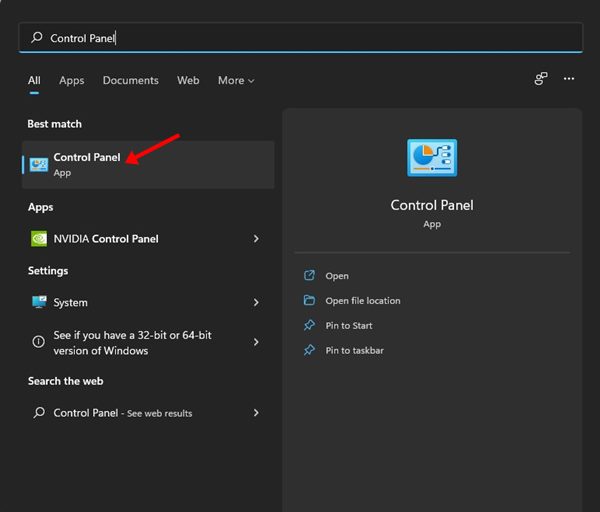Click the System settings monitor icon
The image size is (600, 512).
pyautogui.click(x=39, y=302)
